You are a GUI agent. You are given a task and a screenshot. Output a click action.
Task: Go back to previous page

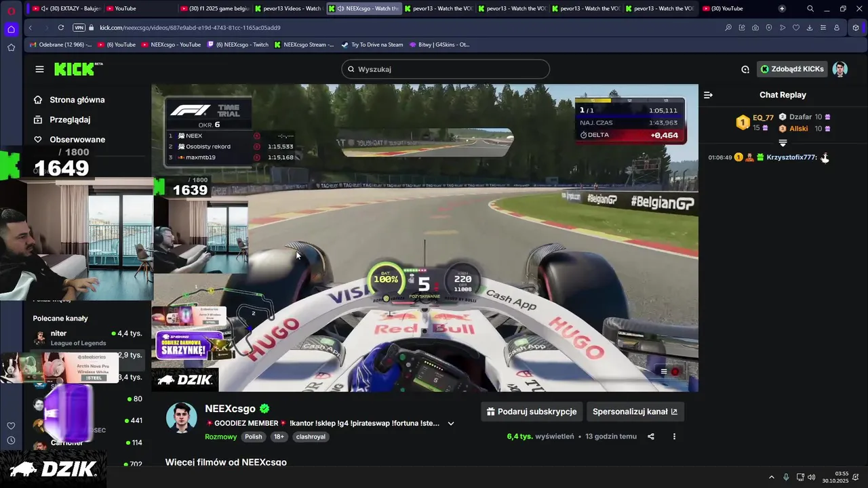pyautogui.click(x=30, y=28)
